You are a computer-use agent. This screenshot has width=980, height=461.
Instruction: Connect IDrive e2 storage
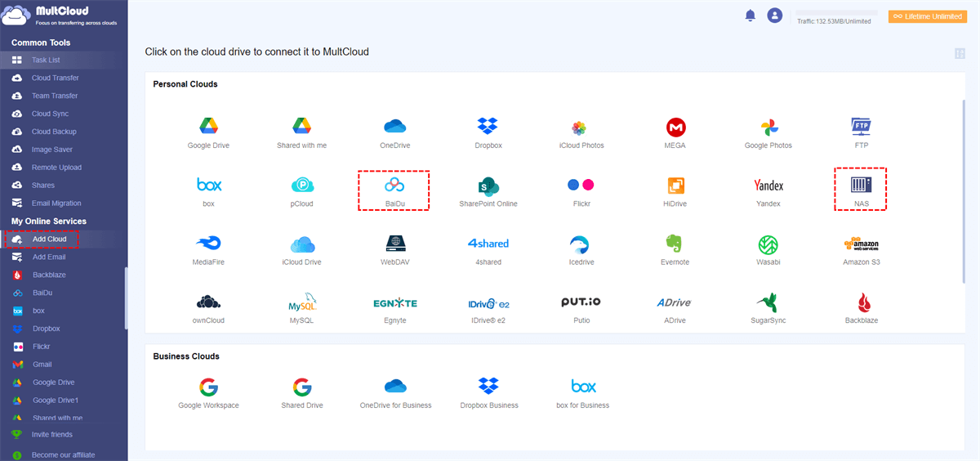(488, 302)
